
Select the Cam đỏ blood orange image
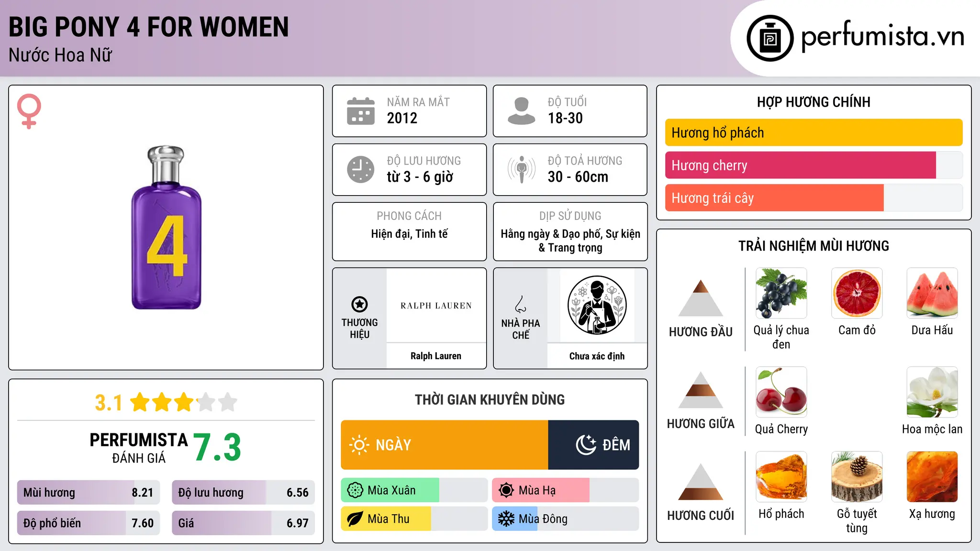click(x=857, y=293)
